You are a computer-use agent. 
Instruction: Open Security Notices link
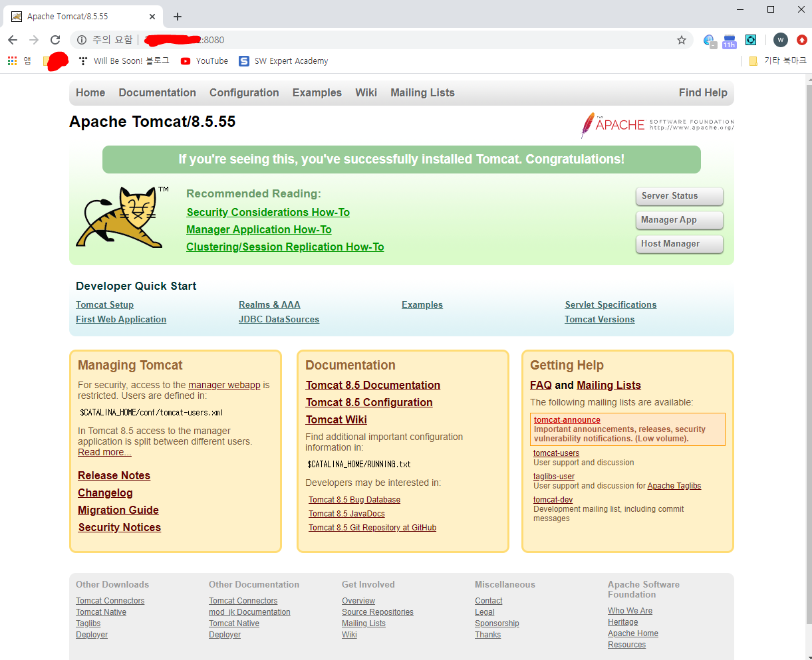(x=120, y=528)
